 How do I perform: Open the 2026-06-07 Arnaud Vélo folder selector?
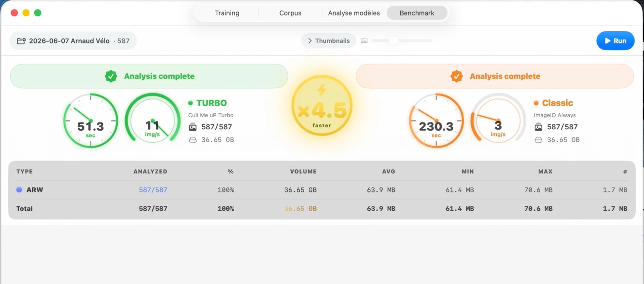click(x=73, y=41)
